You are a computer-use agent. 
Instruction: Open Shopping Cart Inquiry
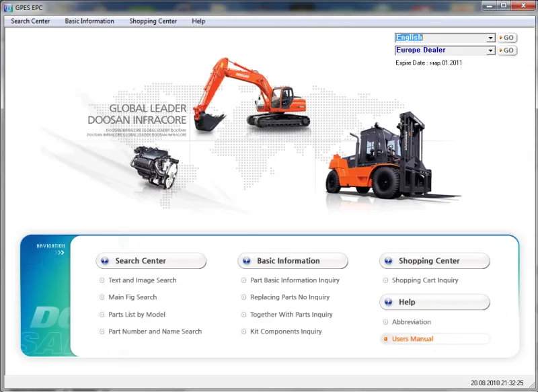pos(425,280)
